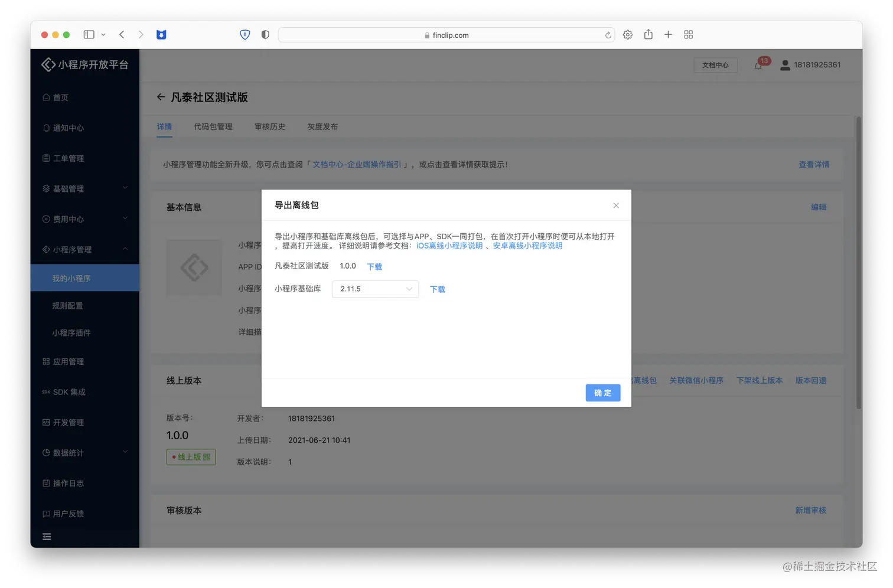Switch to 代码包管理 tab
This screenshot has width=893, height=588.
[213, 127]
